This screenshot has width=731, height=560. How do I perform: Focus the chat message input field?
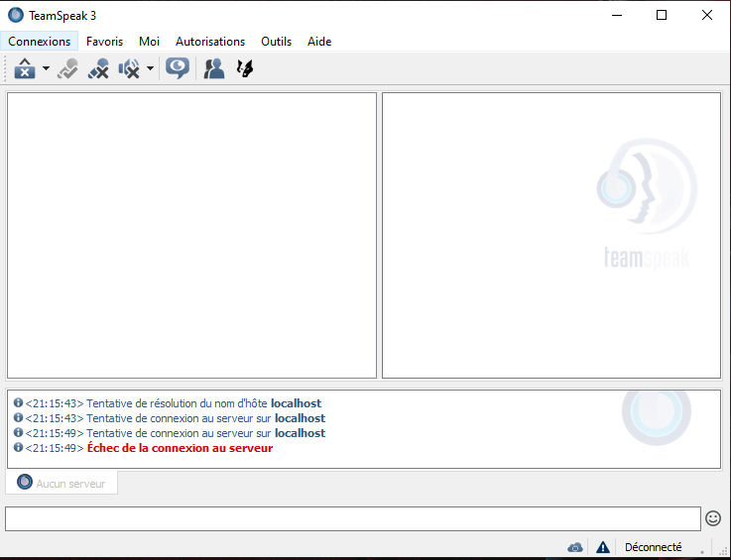[x=353, y=518]
